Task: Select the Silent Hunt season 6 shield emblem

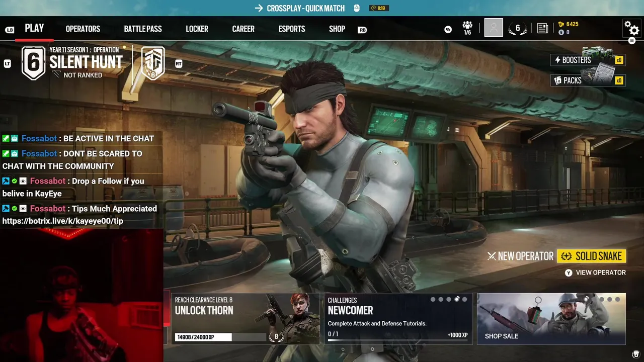Action: 33,62
